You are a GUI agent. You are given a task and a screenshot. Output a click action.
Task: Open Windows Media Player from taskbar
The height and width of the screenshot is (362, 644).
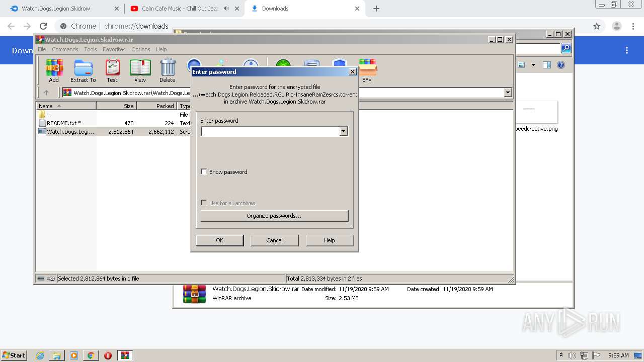click(74, 355)
